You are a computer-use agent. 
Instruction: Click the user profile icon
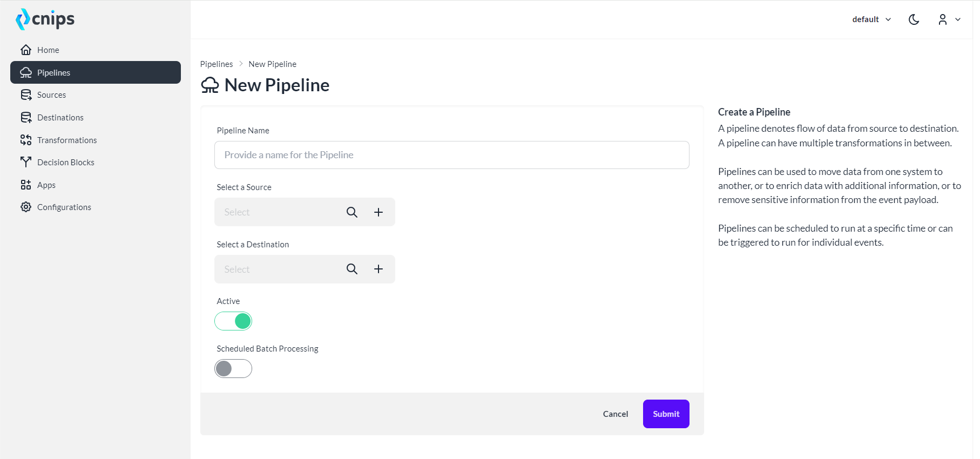coord(943,19)
